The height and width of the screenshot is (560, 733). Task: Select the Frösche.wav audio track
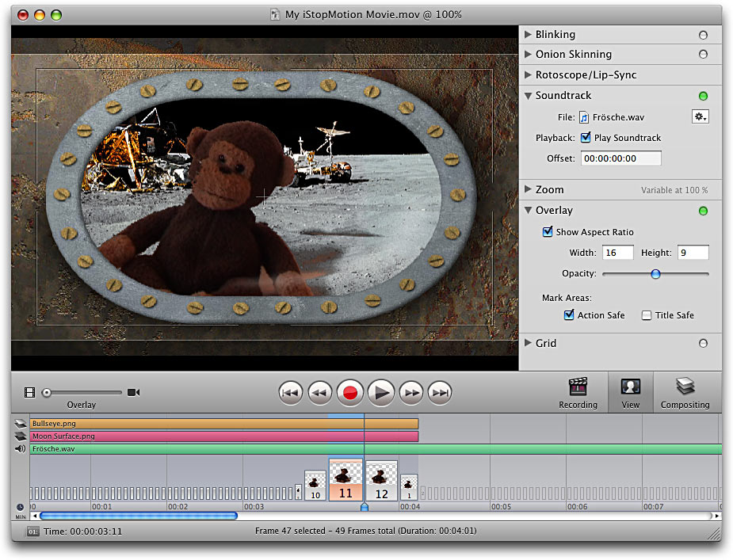point(376,449)
